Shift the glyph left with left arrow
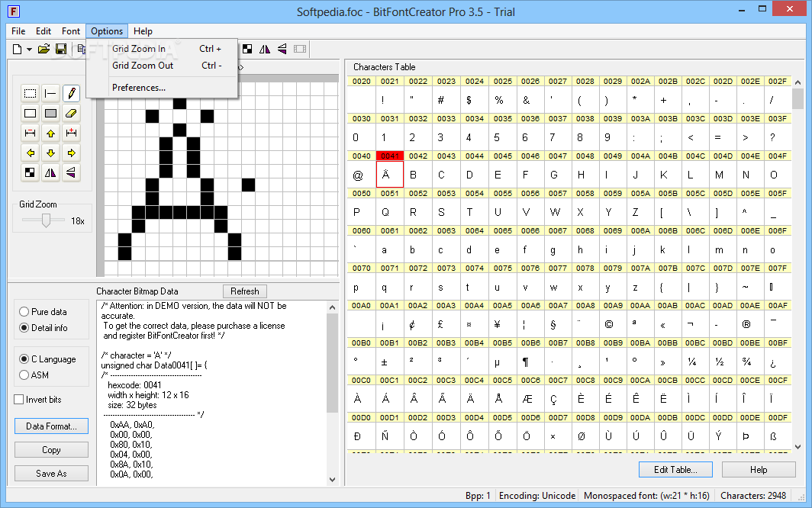Screen dimensions: 812x508 click(x=30, y=153)
